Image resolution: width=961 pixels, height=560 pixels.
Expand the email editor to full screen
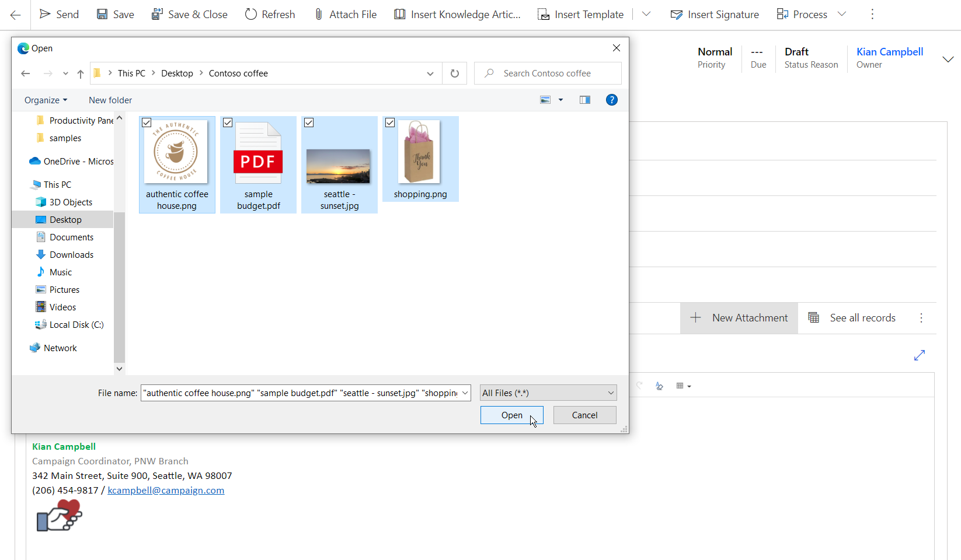920,355
